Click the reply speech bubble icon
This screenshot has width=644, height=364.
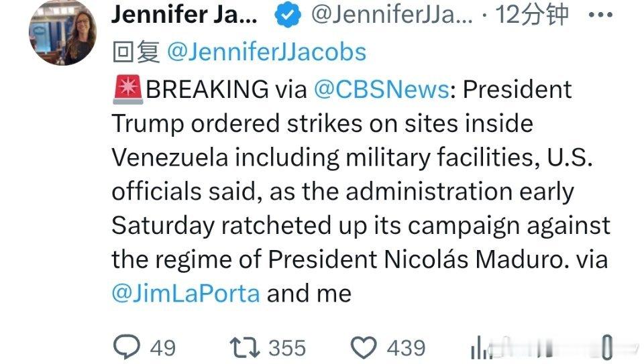coord(125,347)
